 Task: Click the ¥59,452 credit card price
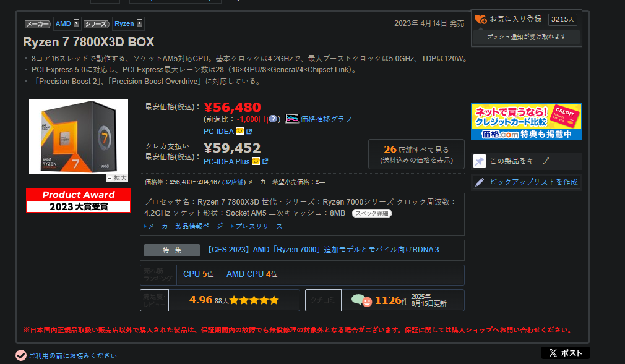(233, 148)
